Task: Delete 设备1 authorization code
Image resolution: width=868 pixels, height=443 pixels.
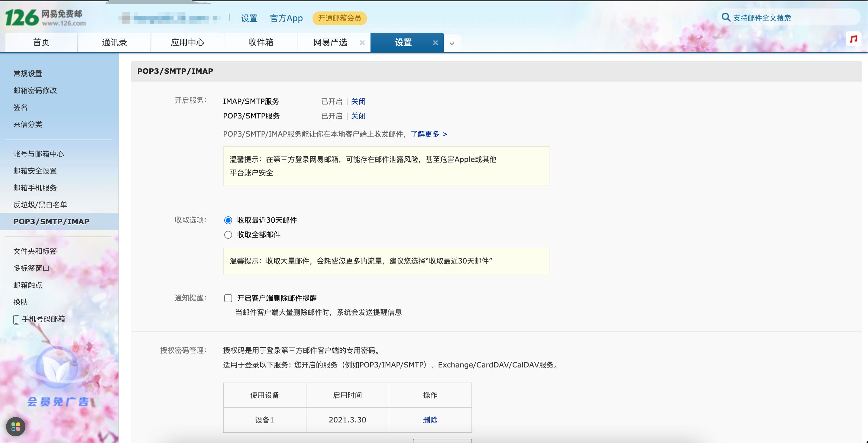Action: pyautogui.click(x=430, y=420)
